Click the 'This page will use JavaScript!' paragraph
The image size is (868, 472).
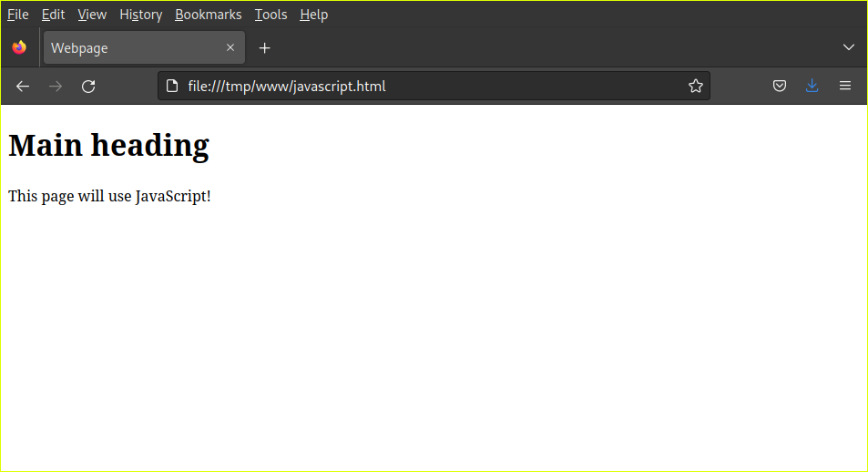coord(109,196)
